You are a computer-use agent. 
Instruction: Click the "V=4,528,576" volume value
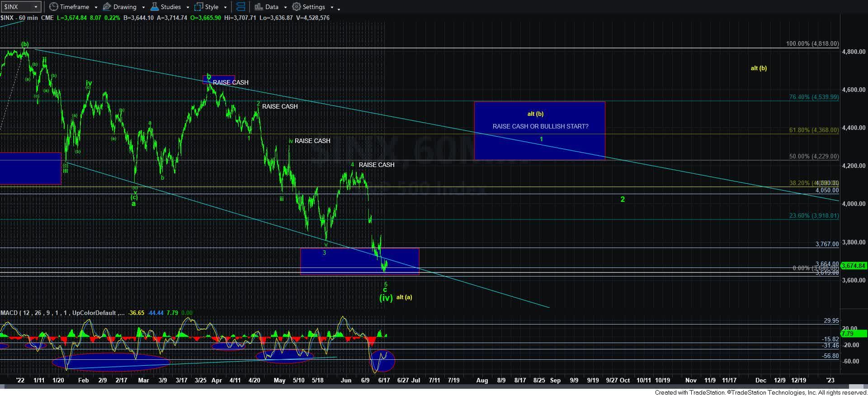[312, 18]
